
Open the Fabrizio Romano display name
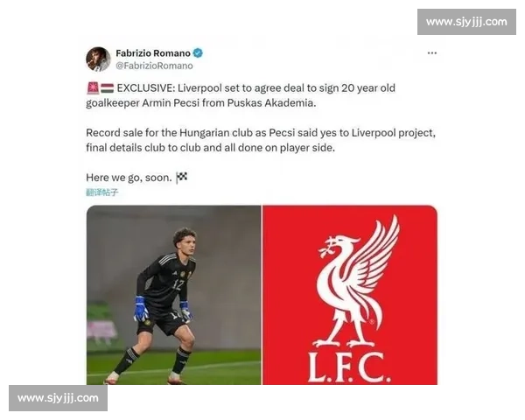click(x=153, y=53)
